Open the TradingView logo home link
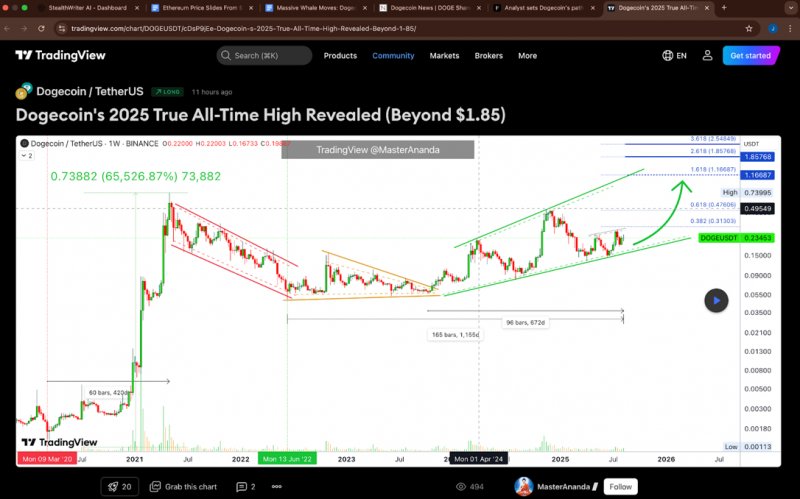The width and height of the screenshot is (800, 499). click(60, 55)
